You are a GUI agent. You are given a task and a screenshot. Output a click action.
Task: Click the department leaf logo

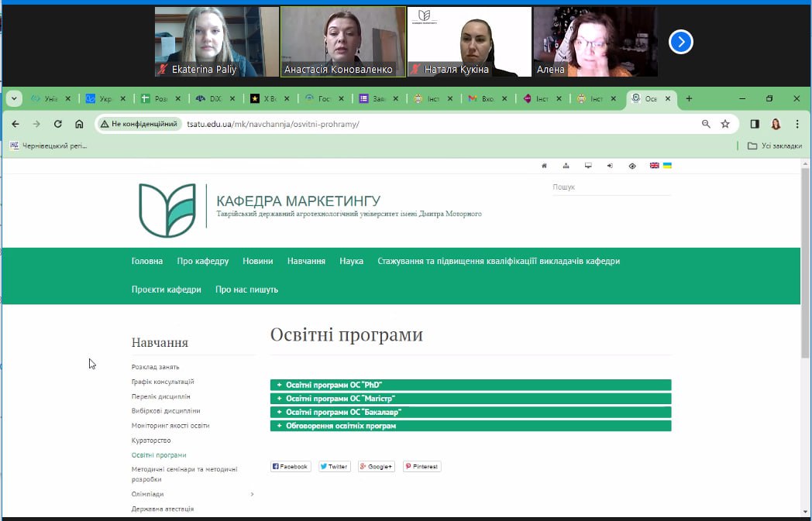(x=167, y=210)
